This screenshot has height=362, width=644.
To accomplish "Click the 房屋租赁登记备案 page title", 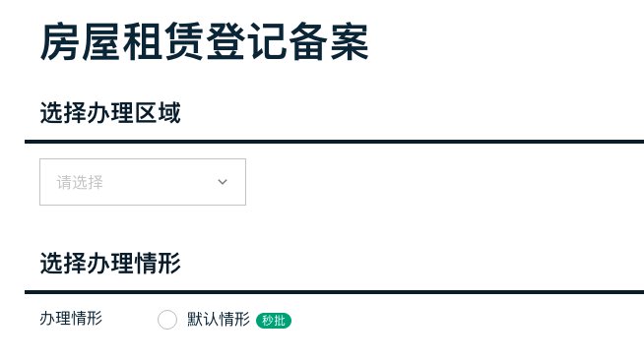I will [x=204, y=42].
